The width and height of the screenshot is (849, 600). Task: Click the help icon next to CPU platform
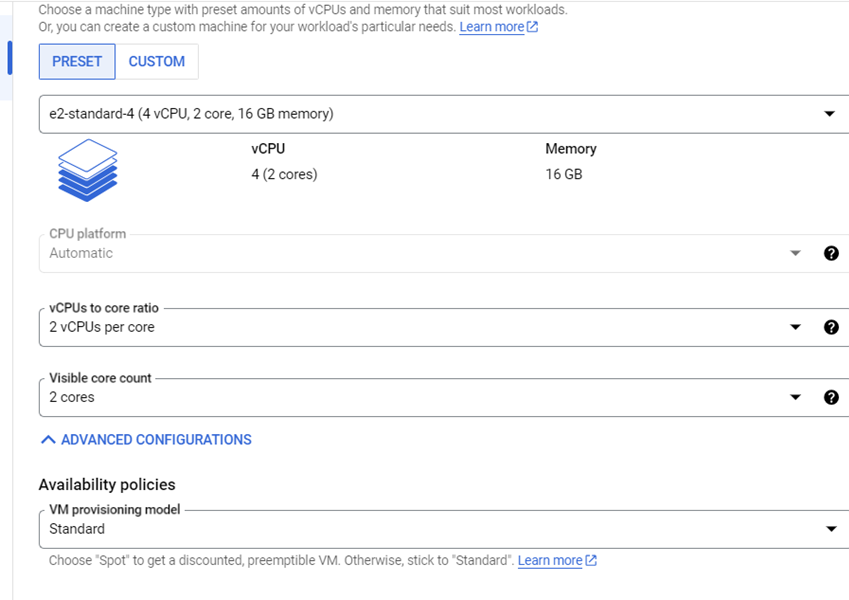[x=831, y=253]
